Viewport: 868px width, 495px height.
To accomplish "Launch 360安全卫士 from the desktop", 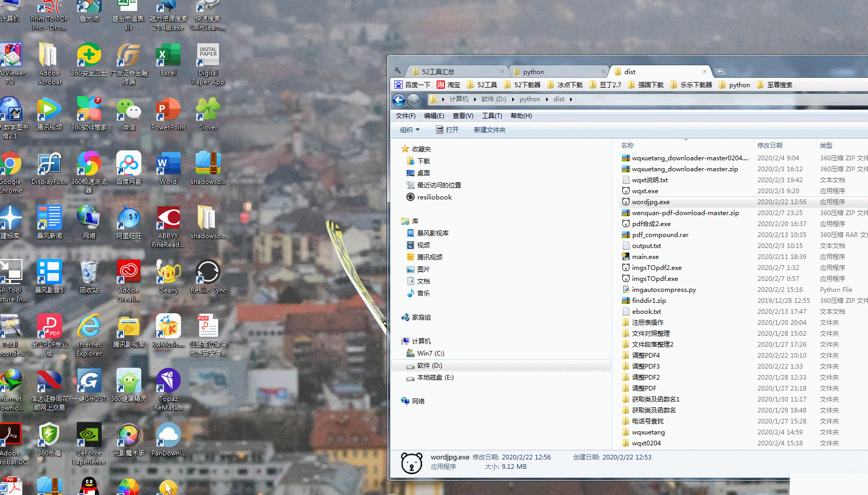I will click(x=89, y=60).
